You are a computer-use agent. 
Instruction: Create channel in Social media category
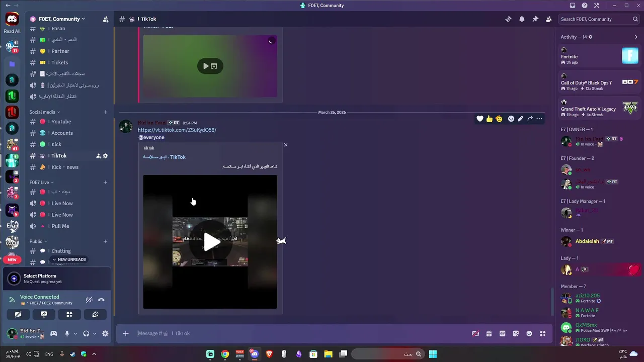pos(105,112)
